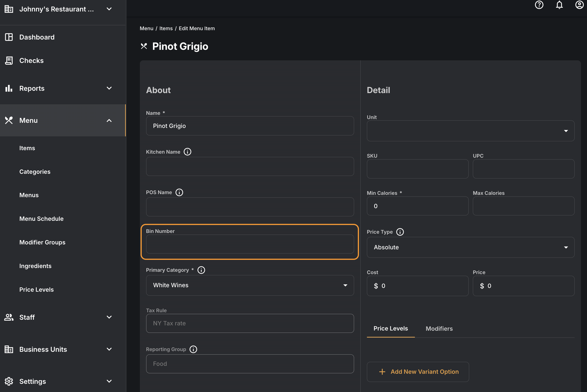Screen dimensions: 587x392
Task: Click the Price Type info icon
Action: [400, 232]
